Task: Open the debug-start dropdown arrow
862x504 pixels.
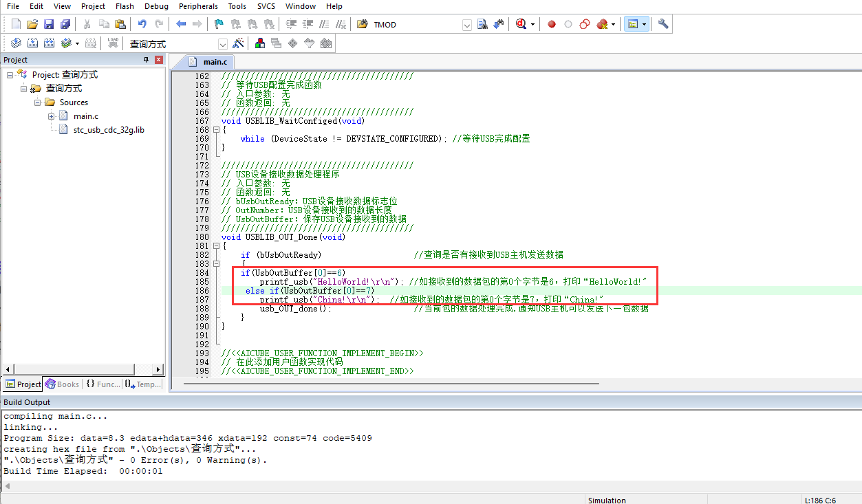Action: pyautogui.click(x=532, y=25)
